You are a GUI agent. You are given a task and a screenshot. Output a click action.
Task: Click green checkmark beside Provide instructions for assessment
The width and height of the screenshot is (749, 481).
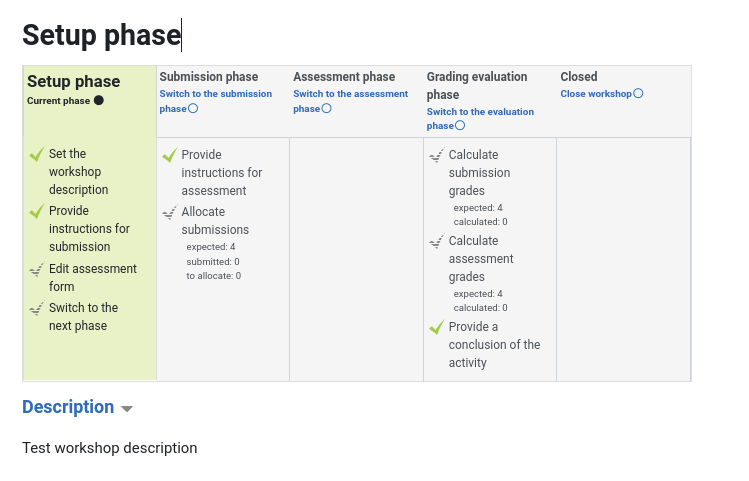[x=170, y=155]
